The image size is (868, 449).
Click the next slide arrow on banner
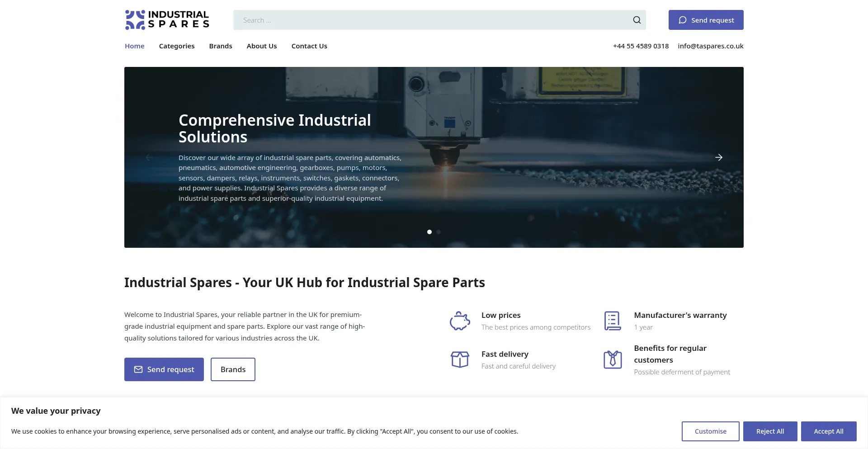[x=718, y=157]
